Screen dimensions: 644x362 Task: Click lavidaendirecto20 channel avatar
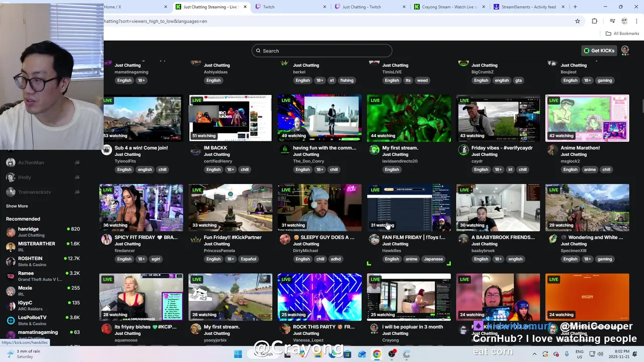click(x=374, y=150)
